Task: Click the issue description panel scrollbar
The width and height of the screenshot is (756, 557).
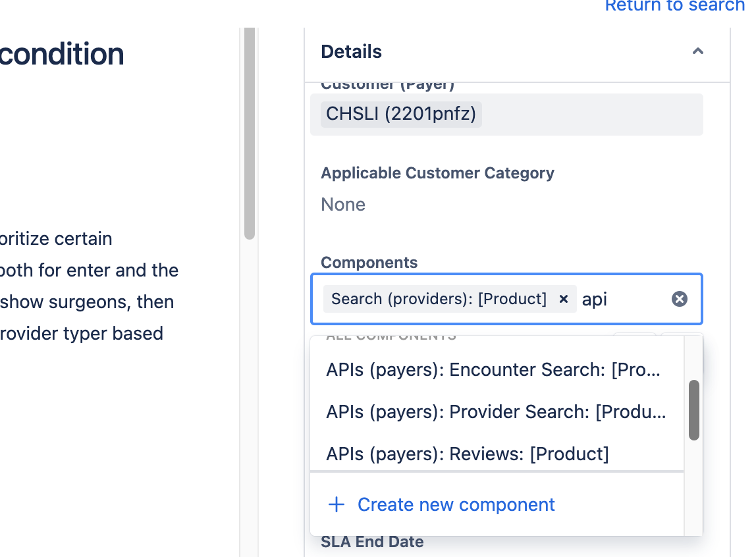Action: [250, 134]
